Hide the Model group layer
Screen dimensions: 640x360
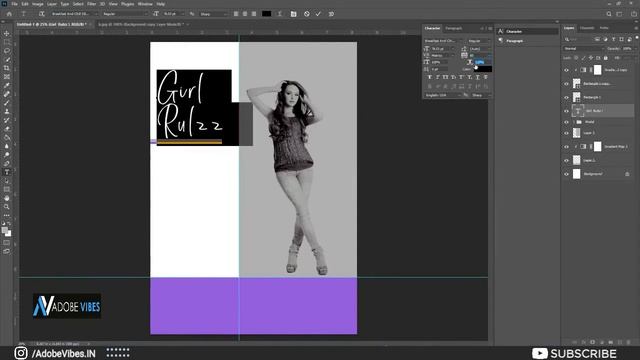point(566,122)
